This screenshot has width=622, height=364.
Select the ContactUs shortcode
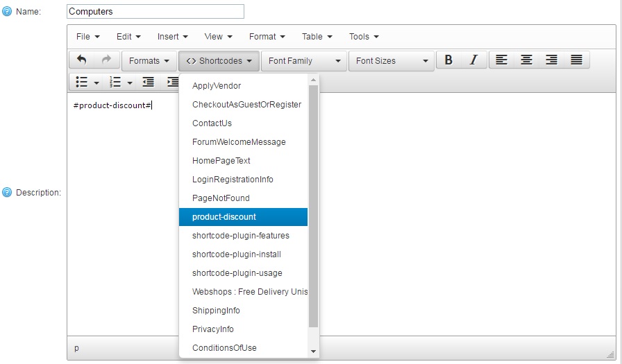click(x=212, y=123)
